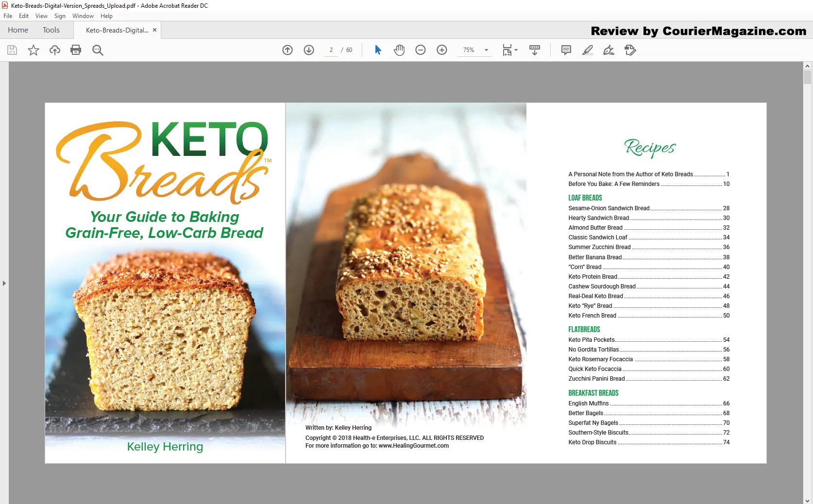Viewport: 813px width, 504px height.
Task: Go to next page with down arrow
Action: coord(309,50)
